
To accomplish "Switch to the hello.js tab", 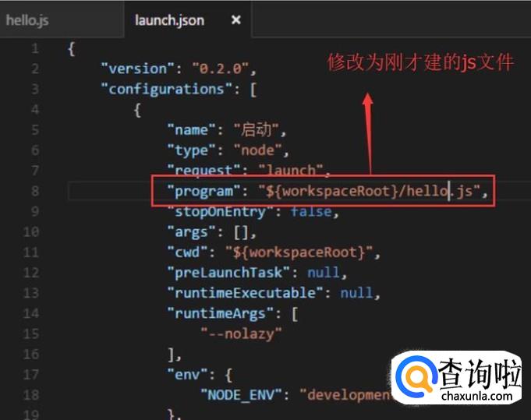I will (27, 20).
